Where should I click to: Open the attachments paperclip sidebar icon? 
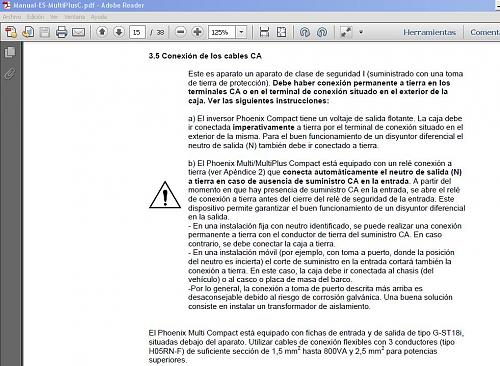point(10,74)
